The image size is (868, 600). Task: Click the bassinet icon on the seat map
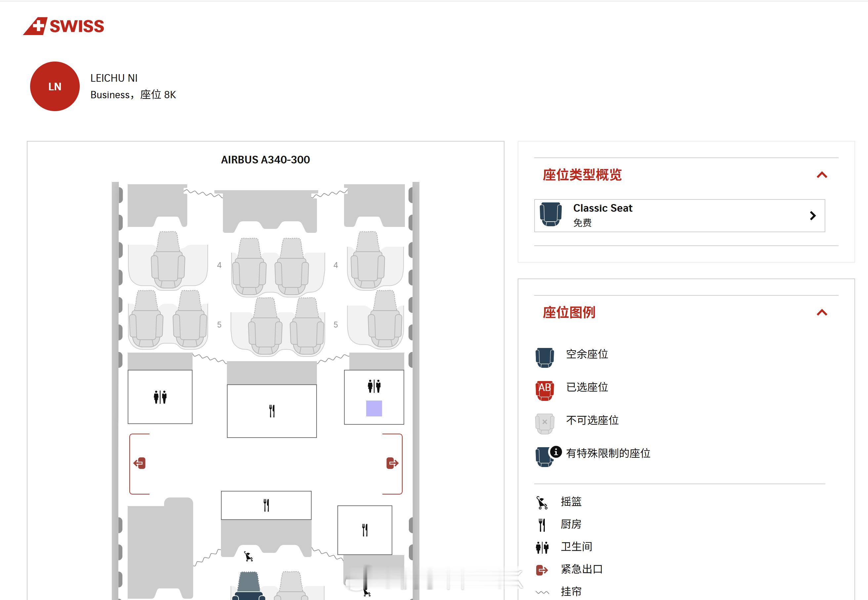pyautogui.click(x=248, y=556)
